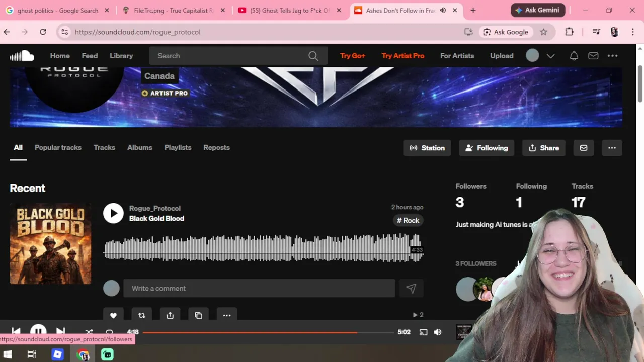Open Black Gold Blood artwork
Viewport: 644px width, 362px height.
(x=50, y=244)
